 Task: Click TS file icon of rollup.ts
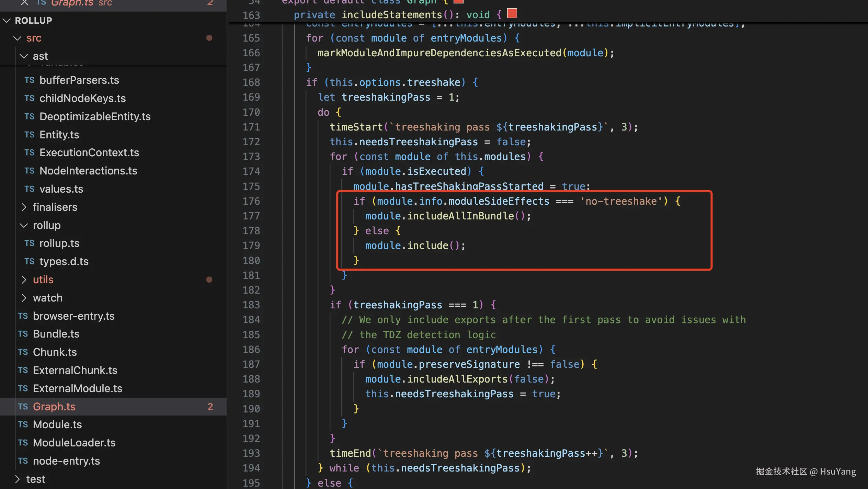[x=30, y=243]
